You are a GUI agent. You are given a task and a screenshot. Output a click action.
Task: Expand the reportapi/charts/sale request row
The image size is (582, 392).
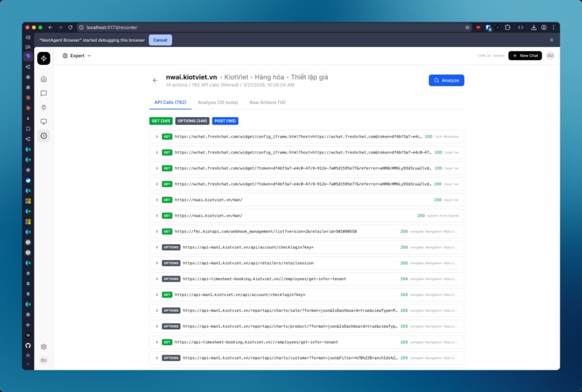307,310
